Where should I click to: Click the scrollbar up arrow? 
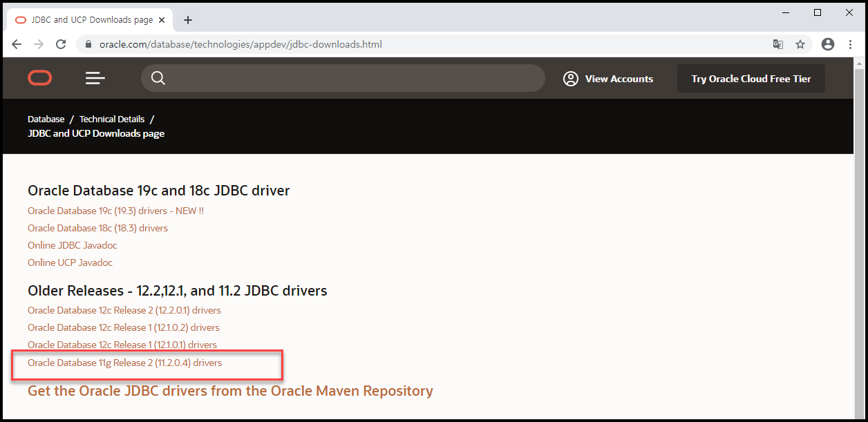859,63
